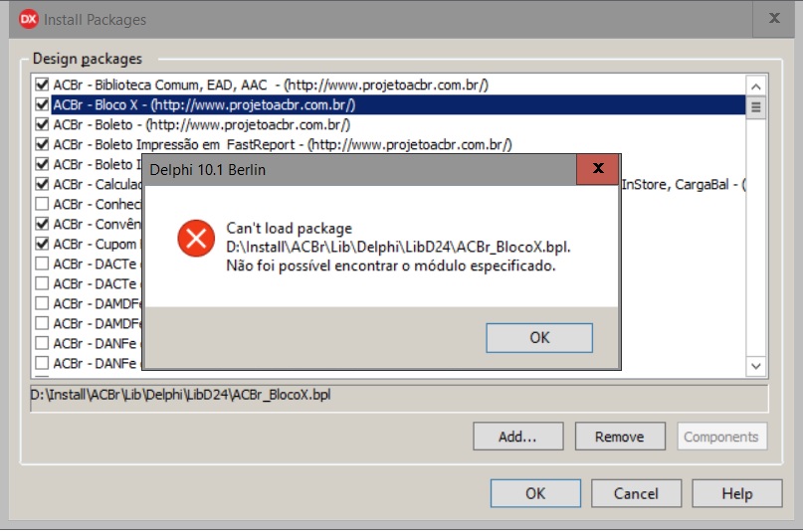Uncheck ACBr - Boleto Impressão em FastReport checkbox
Viewport: 803px width, 532px height.
[x=42, y=144]
